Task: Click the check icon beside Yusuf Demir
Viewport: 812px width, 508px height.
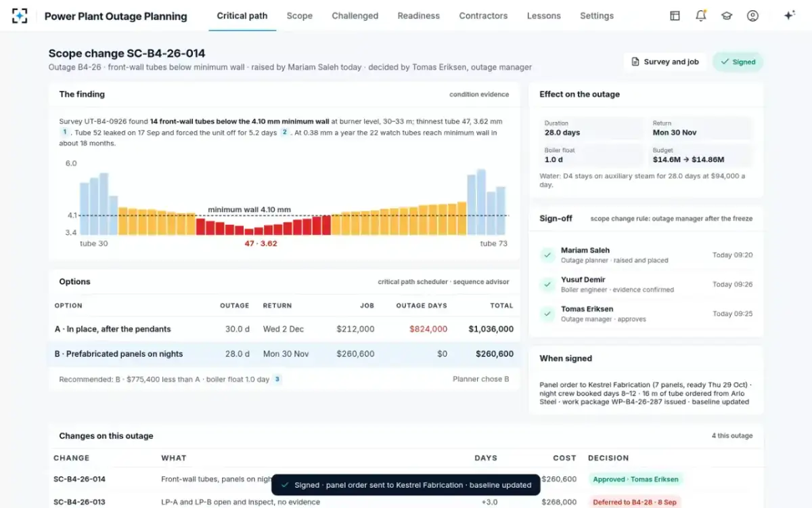Action: click(547, 284)
